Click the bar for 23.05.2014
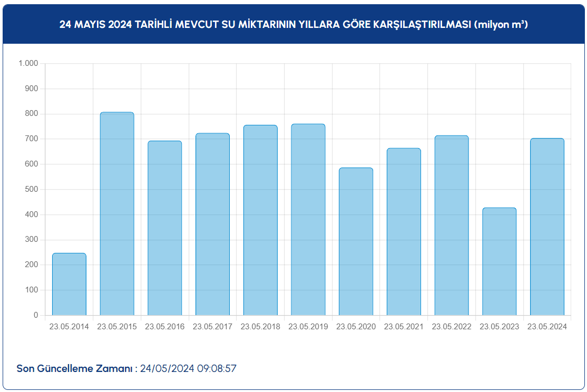587x392 pixels. [69, 285]
